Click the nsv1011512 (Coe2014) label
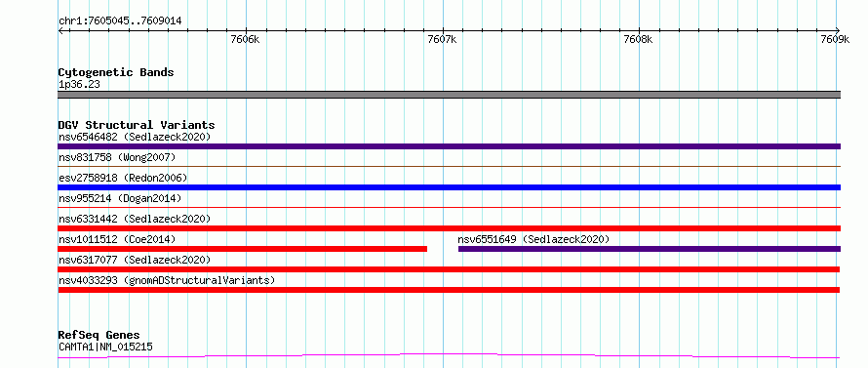 click(x=117, y=239)
